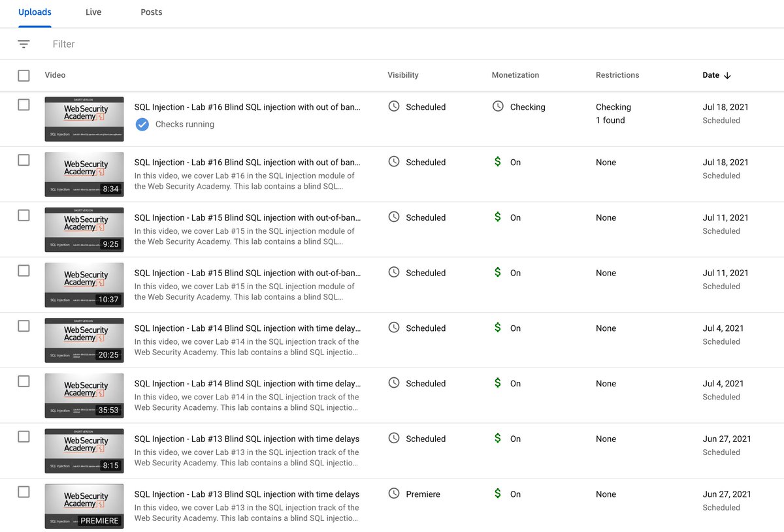Viewport: 784px width, 532px height.
Task: Click the Scheduled clock icon for the 20:25 video
Action: pos(394,327)
